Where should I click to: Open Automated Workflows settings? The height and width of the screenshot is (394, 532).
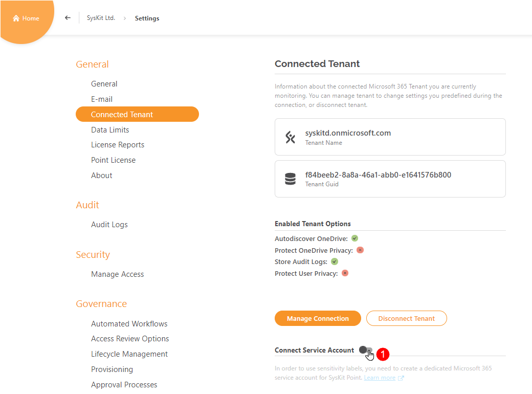[x=129, y=324]
